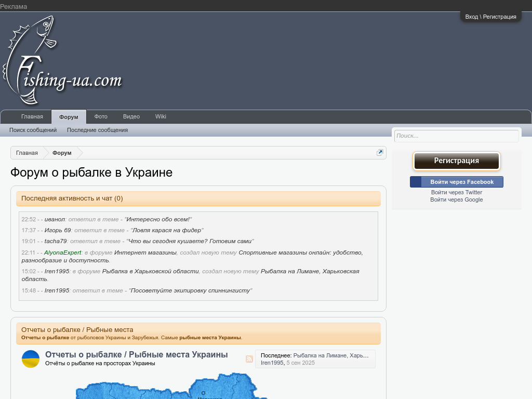Open the RSS feed icon for fishing reports
This screenshot has height=399, width=532.
click(249, 359)
